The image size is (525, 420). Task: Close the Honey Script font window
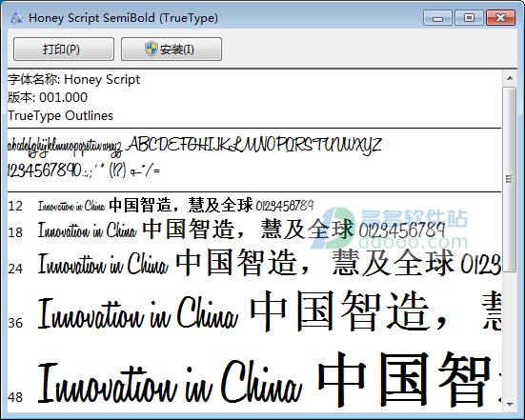[x=500, y=18]
